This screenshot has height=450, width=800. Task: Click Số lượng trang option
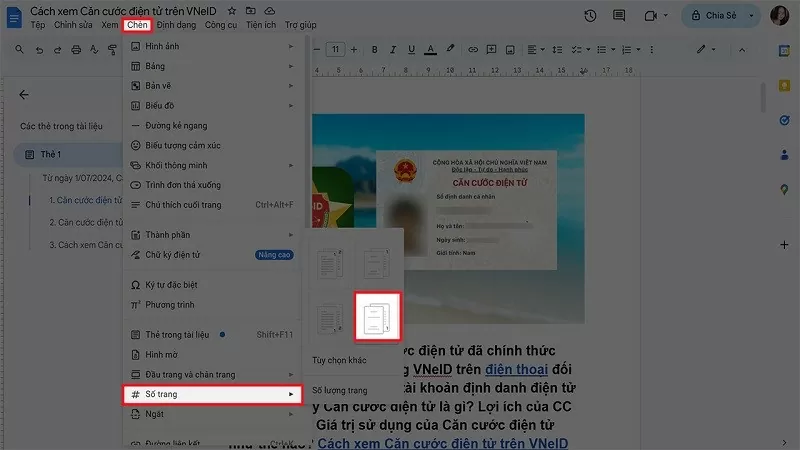click(x=340, y=390)
